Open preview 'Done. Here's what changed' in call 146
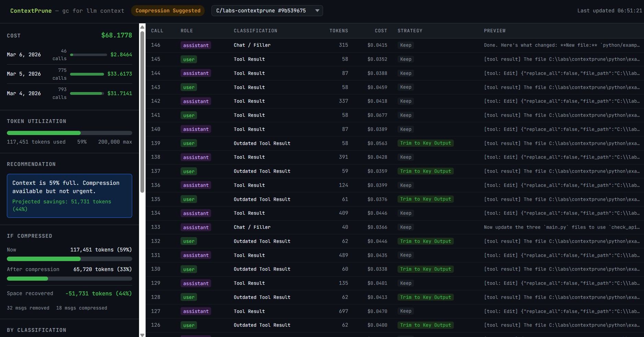Viewport: 644px width, 337px height. click(562, 45)
